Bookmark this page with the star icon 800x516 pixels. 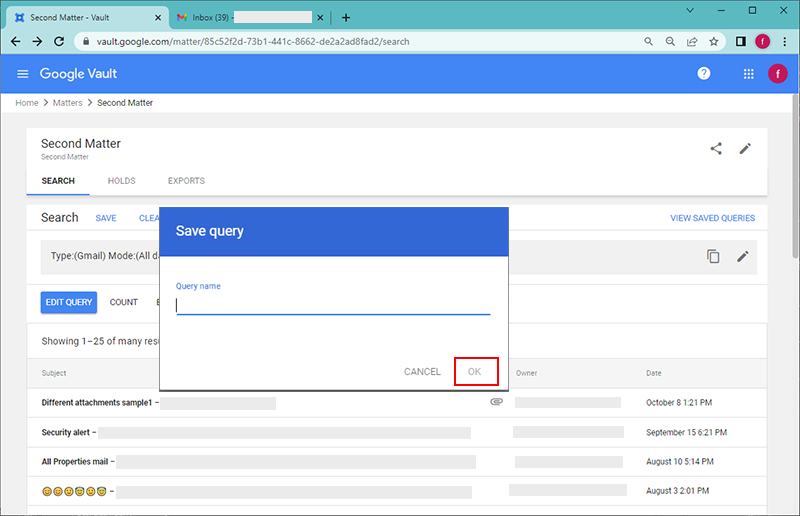click(x=714, y=42)
